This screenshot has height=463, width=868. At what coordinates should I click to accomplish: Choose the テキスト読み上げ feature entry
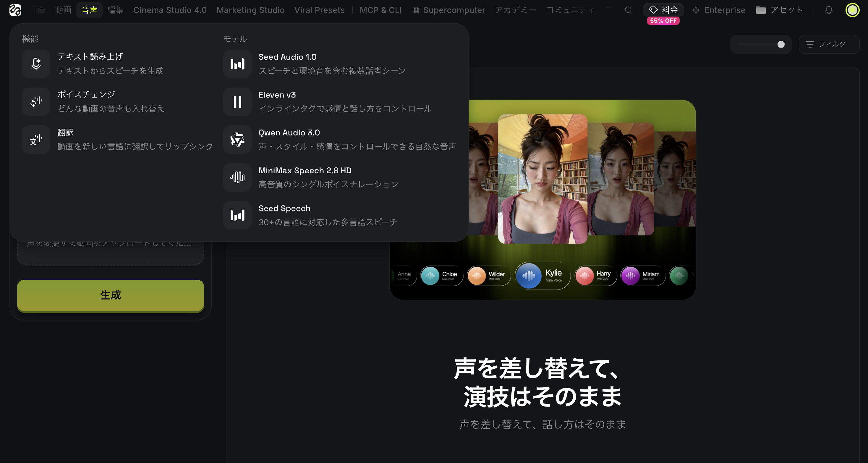click(118, 64)
